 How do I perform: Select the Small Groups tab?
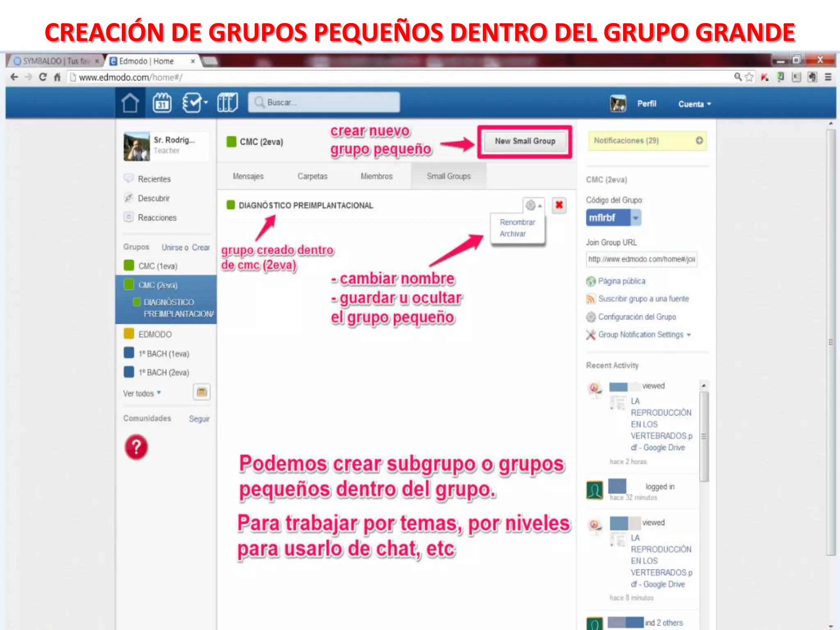point(449,176)
